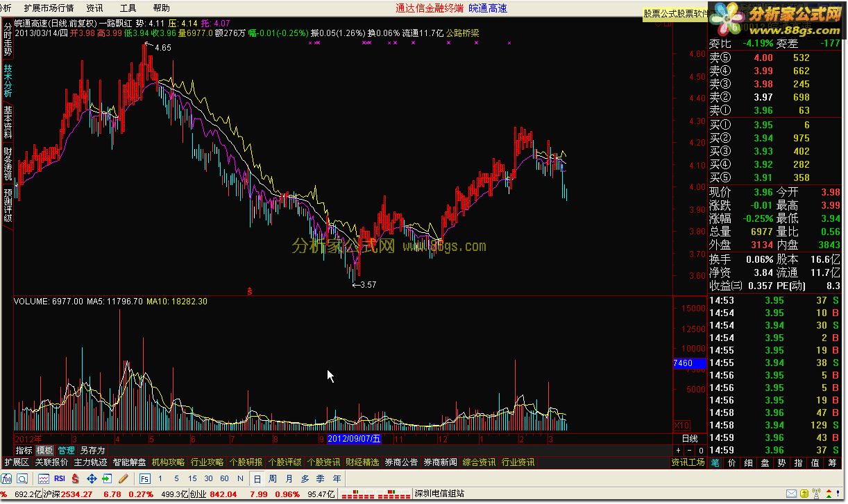Select the N custom period button
This screenshot has width=848, height=504.
click(240, 478)
